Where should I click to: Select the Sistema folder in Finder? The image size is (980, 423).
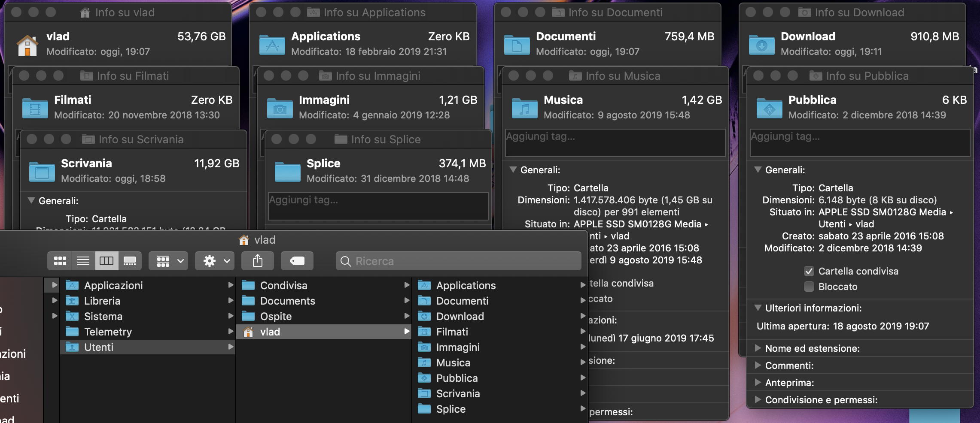coord(148,316)
